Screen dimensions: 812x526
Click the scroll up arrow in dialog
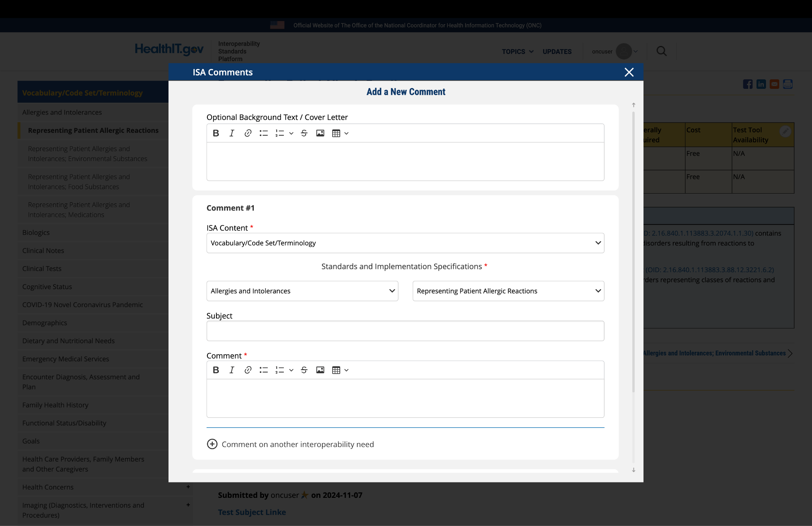634,105
